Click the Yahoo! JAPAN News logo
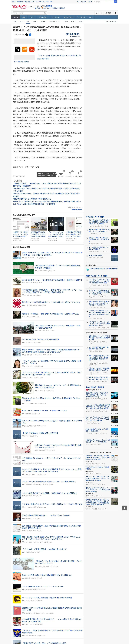The height and width of the screenshot is (644, 129). [x=23, y=7]
